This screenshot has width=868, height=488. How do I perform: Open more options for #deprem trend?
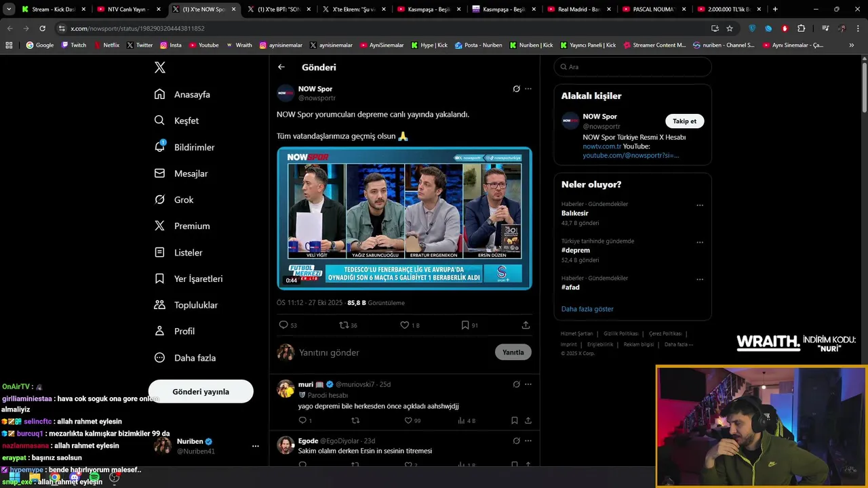pyautogui.click(x=700, y=243)
